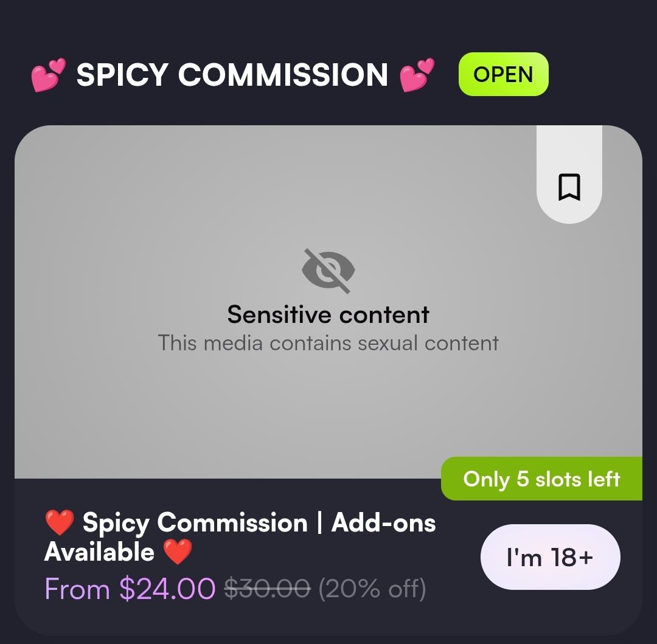This screenshot has width=657, height=644.
Task: Click the white bookmark ribbon tab
Action: 569,174
